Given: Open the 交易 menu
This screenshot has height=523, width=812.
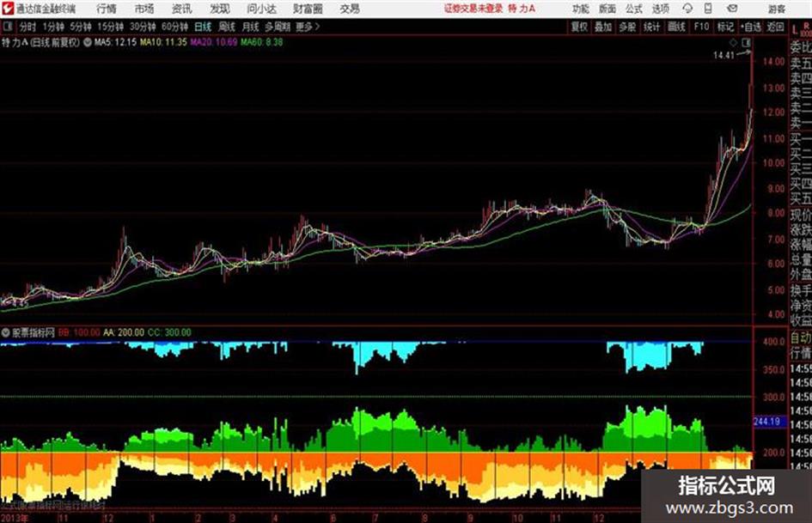Looking at the screenshot, I should tap(350, 9).
